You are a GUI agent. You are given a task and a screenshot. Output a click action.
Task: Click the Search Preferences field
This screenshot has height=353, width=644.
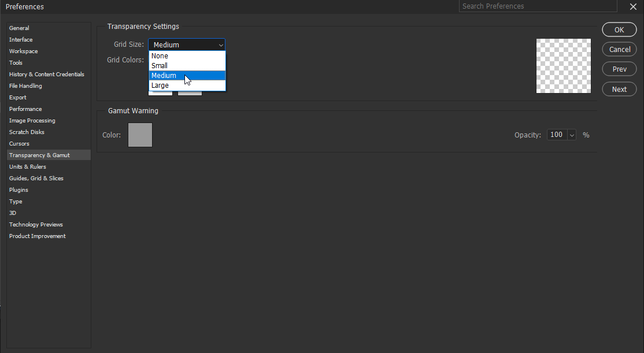[x=536, y=6]
